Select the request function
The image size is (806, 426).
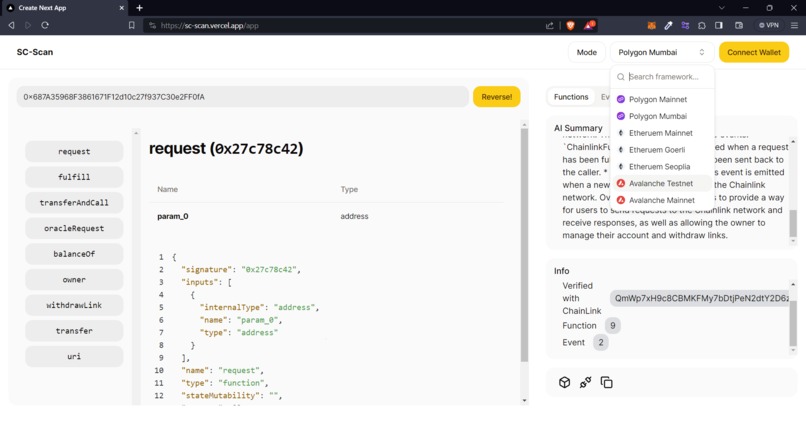click(74, 152)
